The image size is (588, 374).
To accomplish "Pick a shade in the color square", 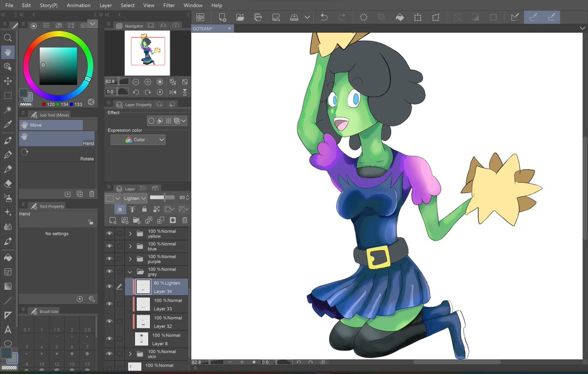I will point(58,66).
